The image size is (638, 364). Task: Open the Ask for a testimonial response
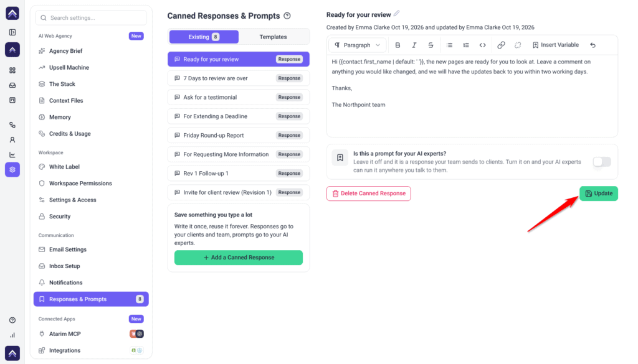pos(239,97)
